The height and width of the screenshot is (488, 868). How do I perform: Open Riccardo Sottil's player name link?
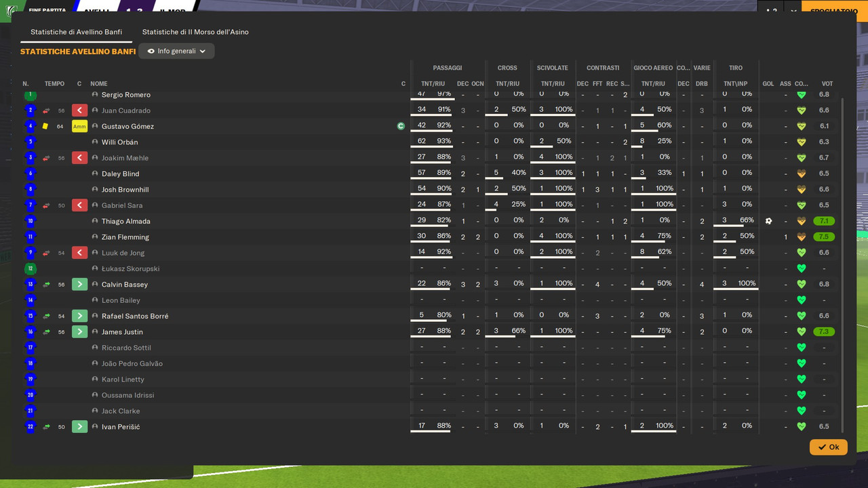click(126, 348)
